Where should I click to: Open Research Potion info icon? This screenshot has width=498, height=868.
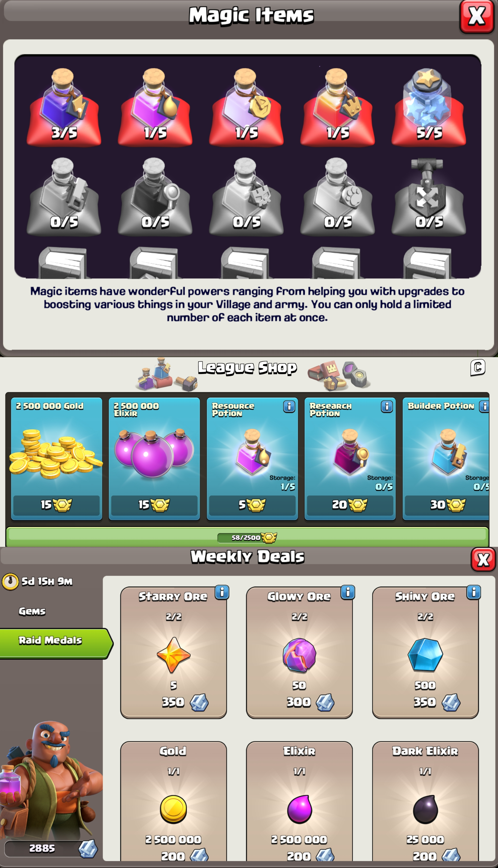[387, 406]
